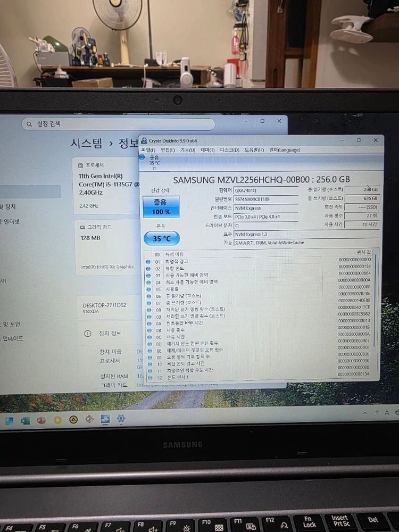
Task: Click the blue status icon of row 07
Action: coord(148,303)
